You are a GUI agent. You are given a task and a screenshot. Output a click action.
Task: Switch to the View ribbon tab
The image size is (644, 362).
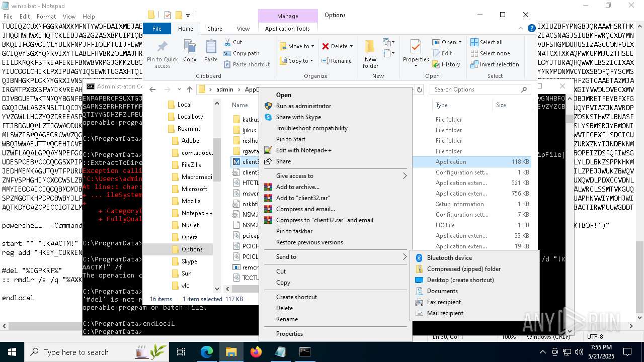coord(243,29)
